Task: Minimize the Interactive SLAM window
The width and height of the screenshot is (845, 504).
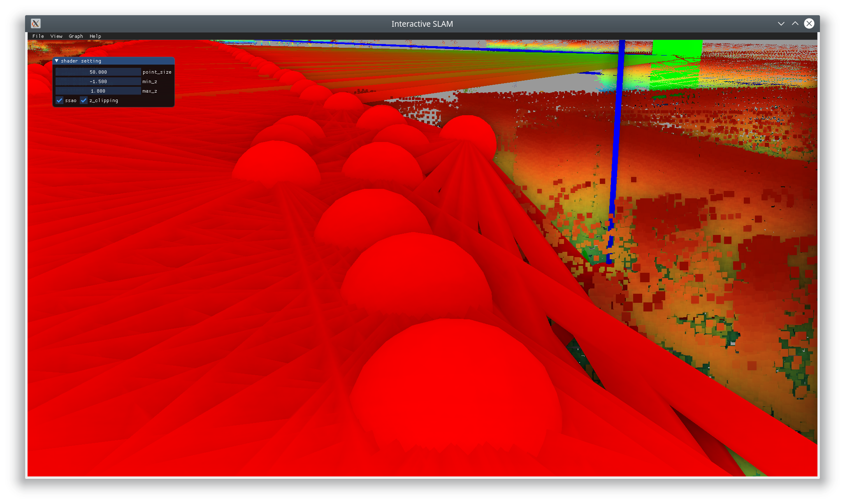Action: [x=781, y=23]
